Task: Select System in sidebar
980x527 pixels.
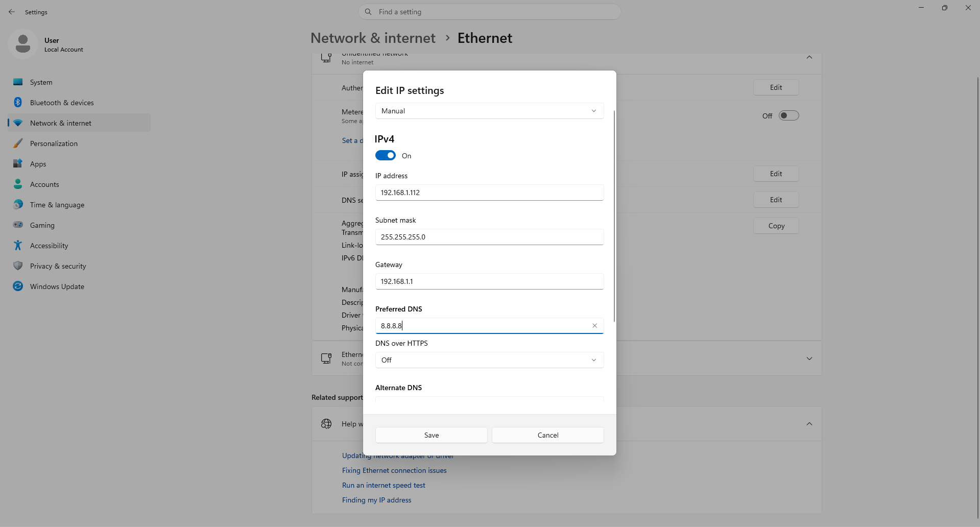Action: tap(79, 82)
